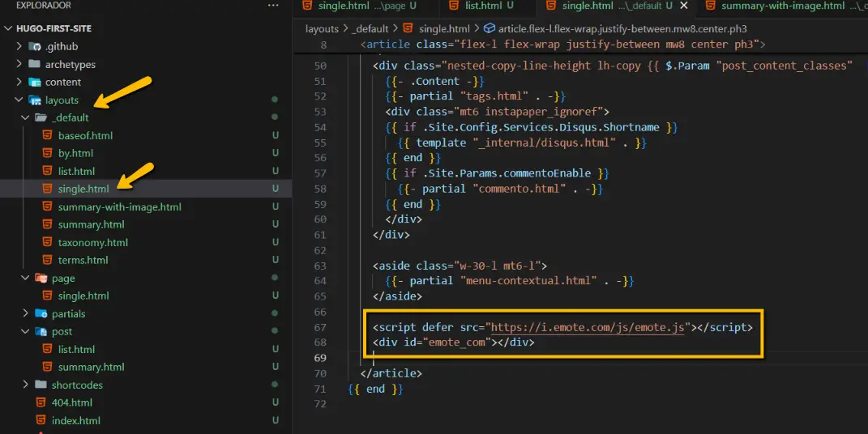Viewport: 868px width, 434px height.
Task: Switch to single.html ...\page tab
Action: (x=360, y=6)
